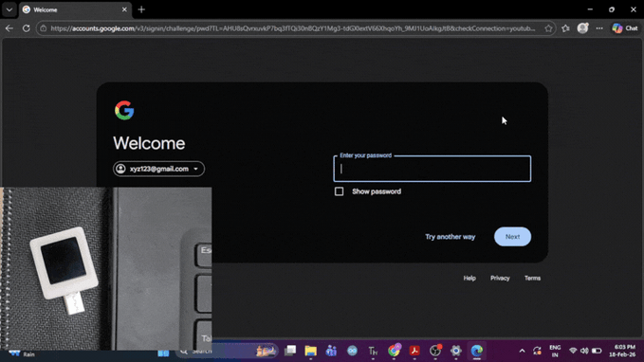The height and width of the screenshot is (362, 644).
Task: Click the search highlight image in taskbar
Action: pyautogui.click(x=266, y=351)
